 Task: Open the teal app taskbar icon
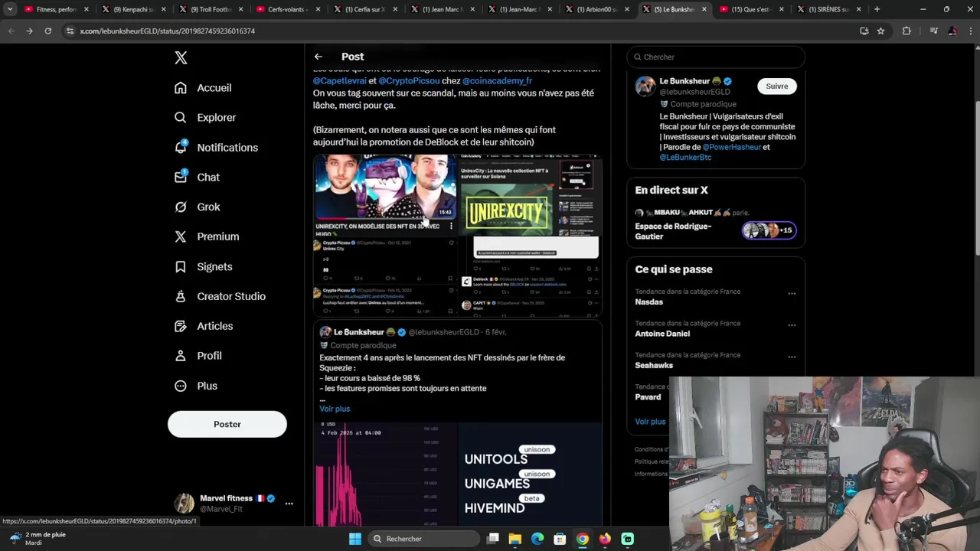(x=628, y=539)
